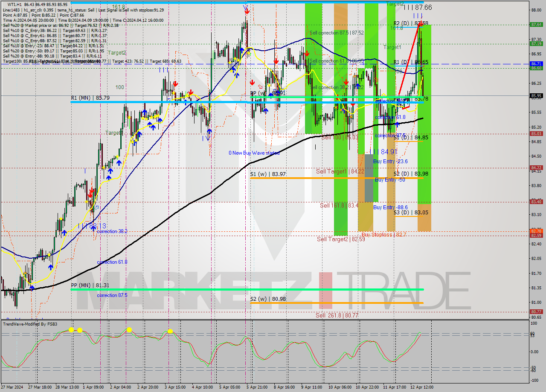Click the S3 (D) | 83.05 label
This screenshot has height=392, width=546.
[411, 212]
